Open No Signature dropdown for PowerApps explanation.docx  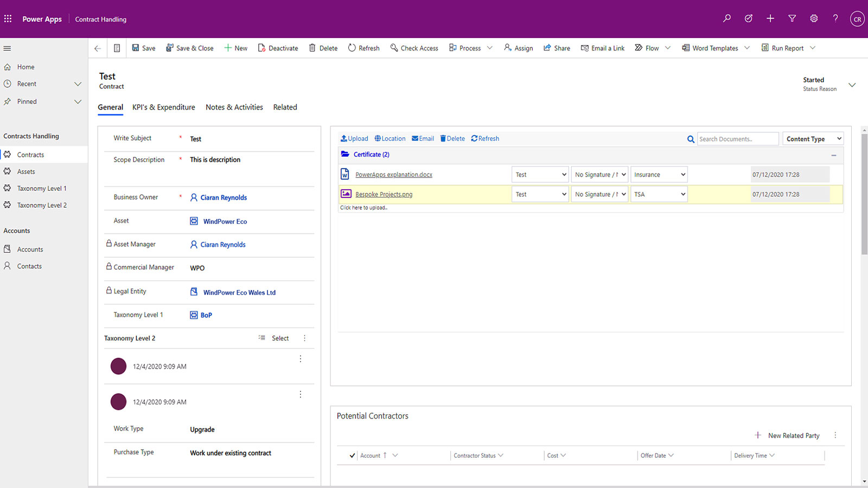point(599,175)
